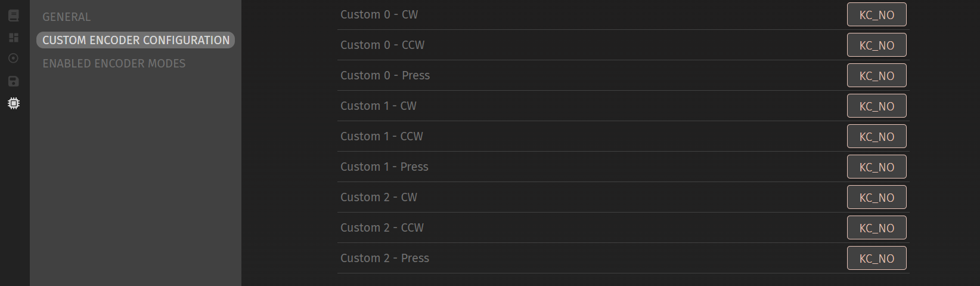The image size is (980, 286).
Task: Open Enabled Encoder Modes section
Action: [x=114, y=63]
